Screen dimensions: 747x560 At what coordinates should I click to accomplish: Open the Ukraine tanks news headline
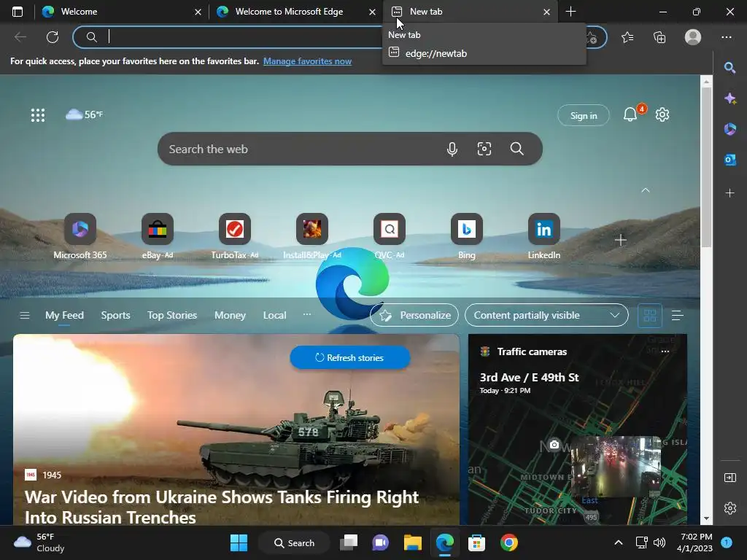click(x=222, y=507)
